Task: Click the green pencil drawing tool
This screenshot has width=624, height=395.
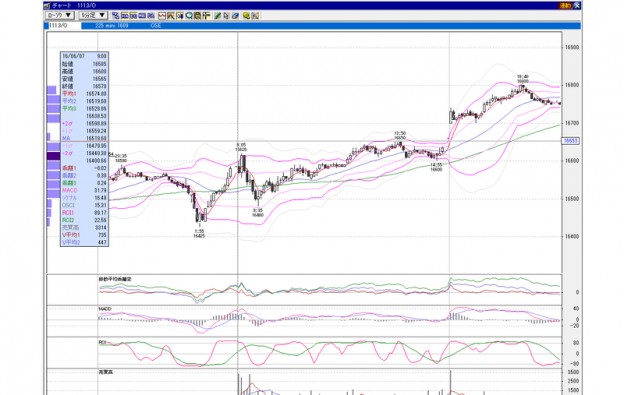Action: click(x=218, y=16)
